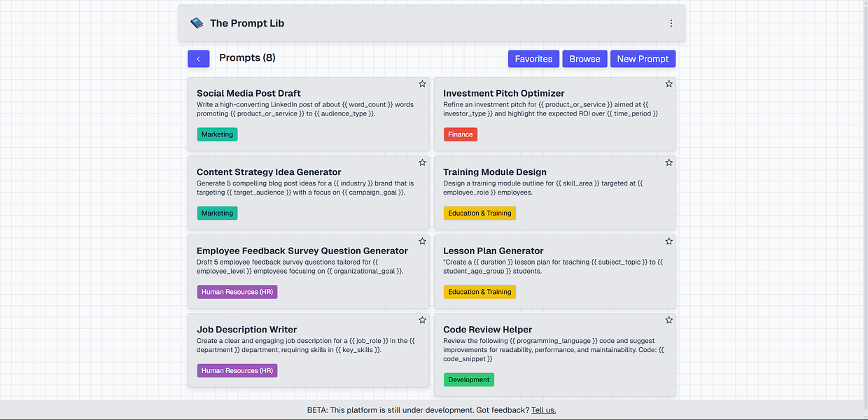This screenshot has height=420, width=868.
Task: Click The Prompt Lib book logo icon
Action: (197, 22)
